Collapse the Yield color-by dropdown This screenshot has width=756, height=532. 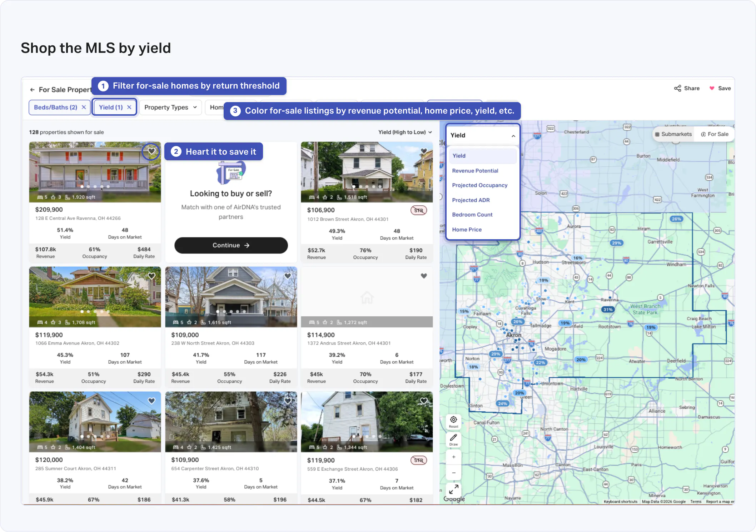coord(513,136)
